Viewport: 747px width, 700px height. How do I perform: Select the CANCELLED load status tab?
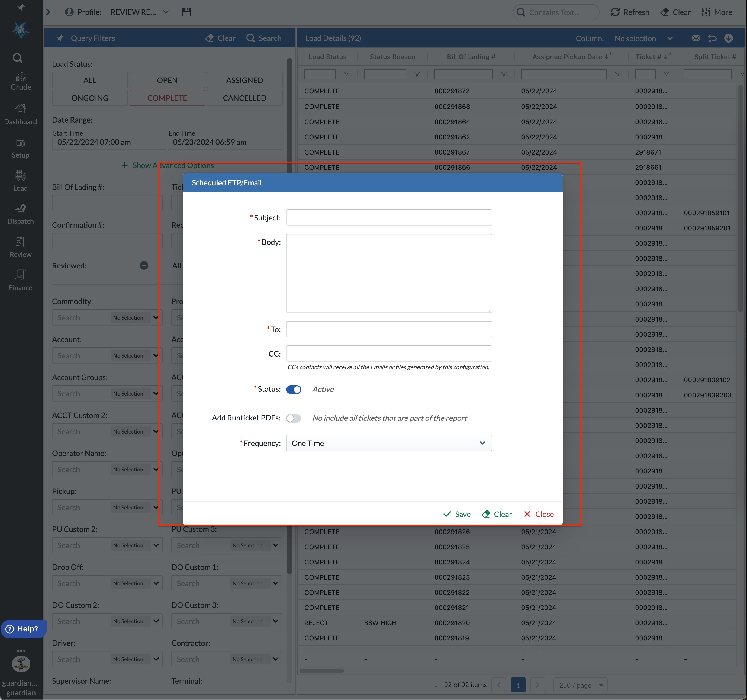click(244, 98)
